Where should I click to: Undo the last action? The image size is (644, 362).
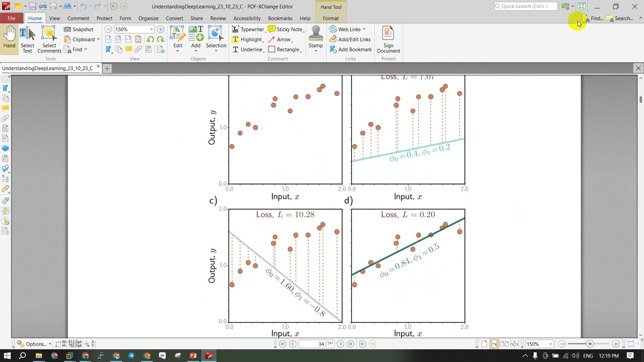(84, 6)
